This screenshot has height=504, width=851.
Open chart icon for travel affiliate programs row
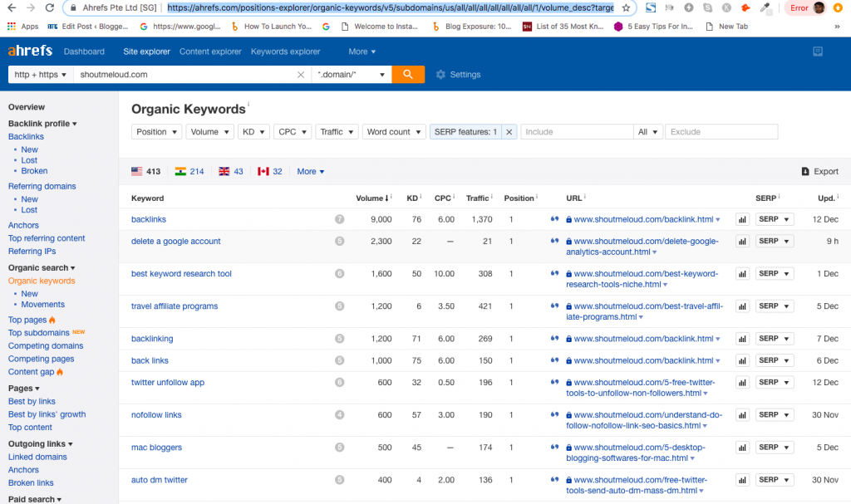click(742, 306)
